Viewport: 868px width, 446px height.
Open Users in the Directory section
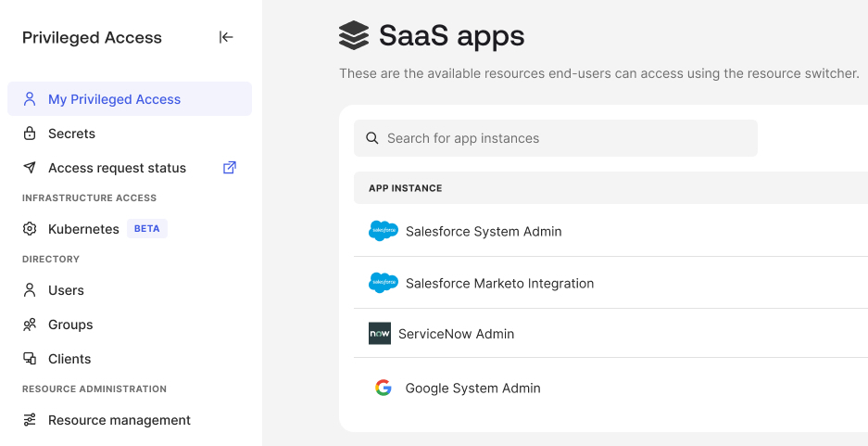66,290
